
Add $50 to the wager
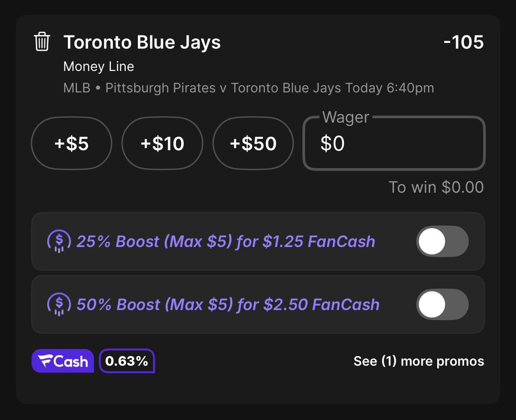[253, 143]
